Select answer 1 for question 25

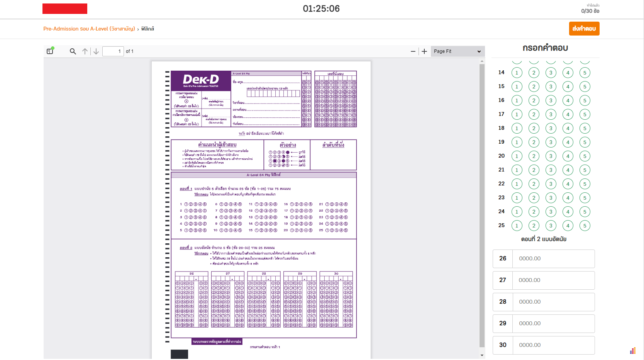pyautogui.click(x=517, y=225)
